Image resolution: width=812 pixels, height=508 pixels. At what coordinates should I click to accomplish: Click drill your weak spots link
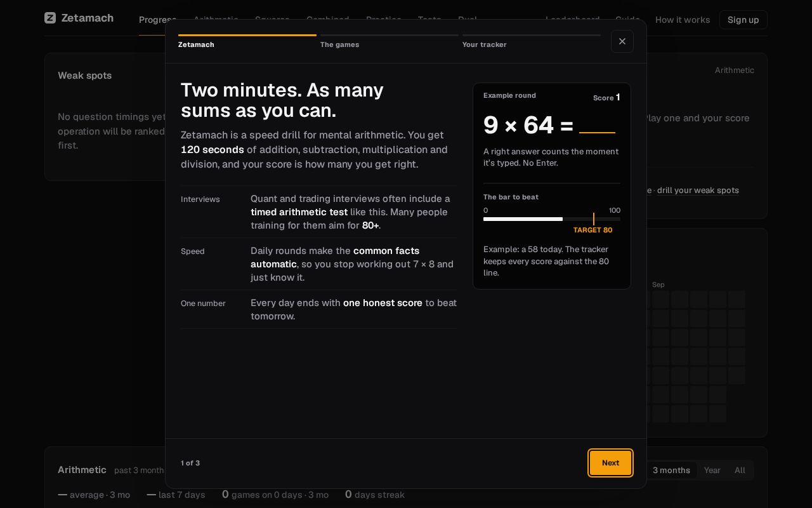coord(698,190)
